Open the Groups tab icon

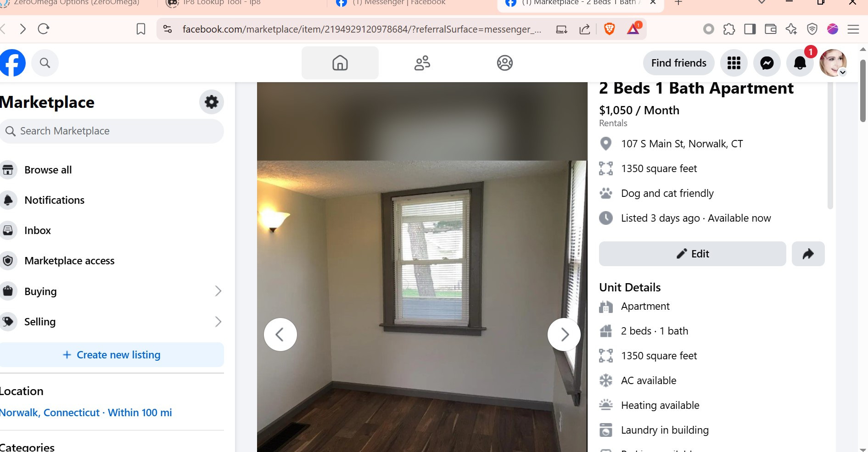(505, 63)
